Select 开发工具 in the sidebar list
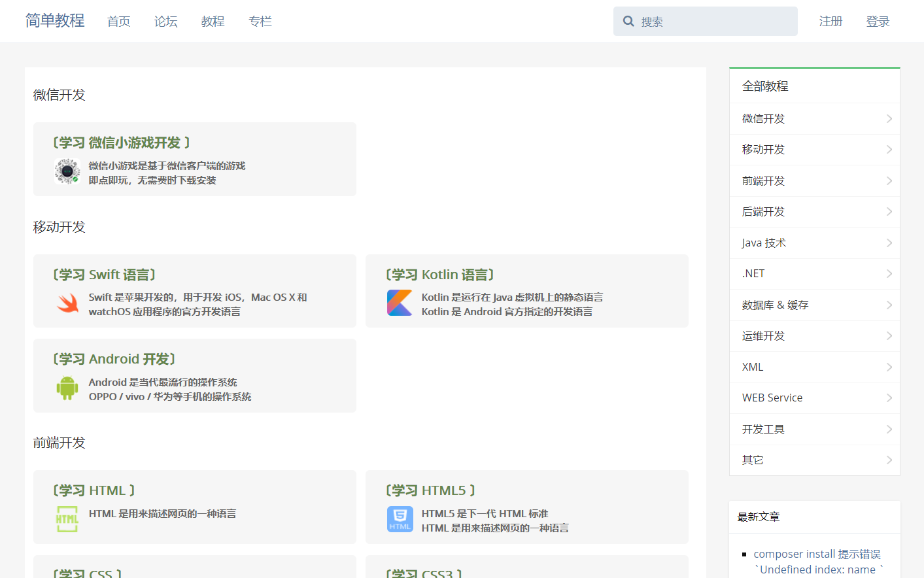The height and width of the screenshot is (578, 924). click(x=815, y=429)
